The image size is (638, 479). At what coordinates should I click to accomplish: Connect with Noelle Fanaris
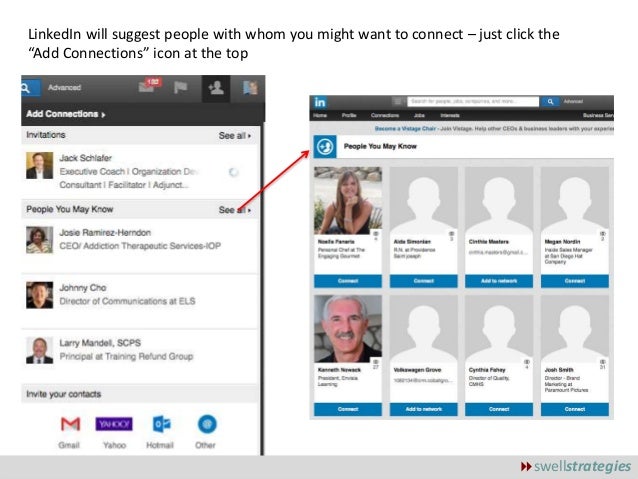pyautogui.click(x=348, y=281)
